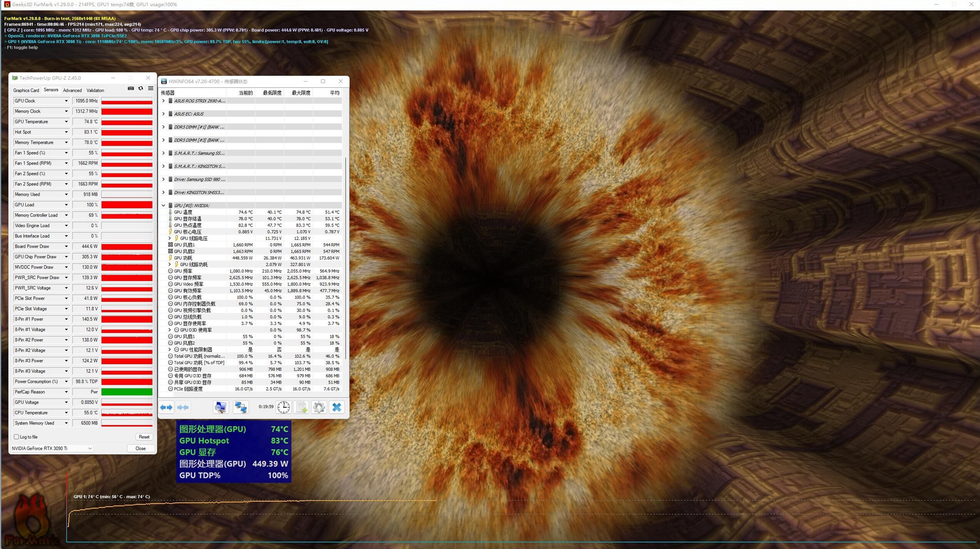980x549 pixels.
Task: Click the Close button in GPU-Z
Action: click(x=140, y=448)
